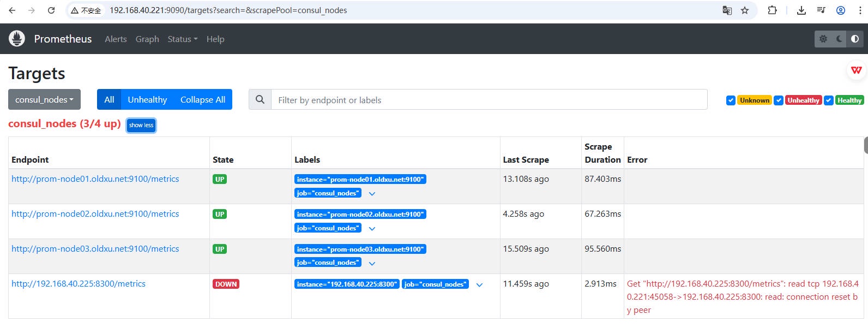Open the Alerts navigation item
The height and width of the screenshot is (333, 868).
click(116, 39)
